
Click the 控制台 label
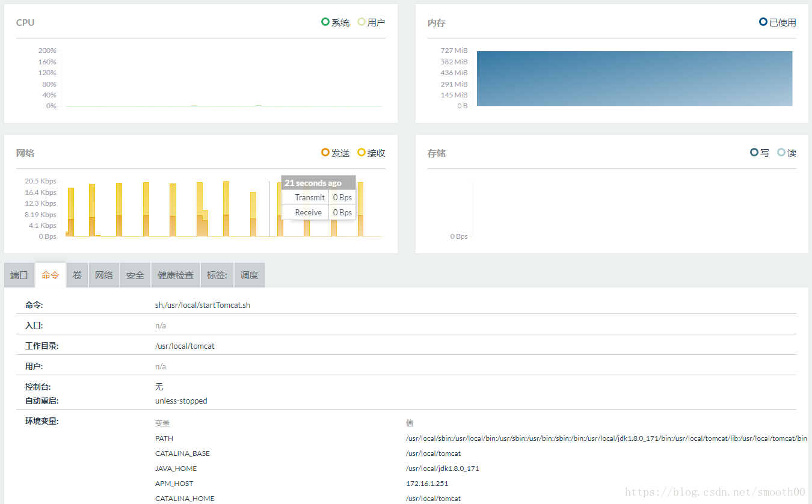37,387
